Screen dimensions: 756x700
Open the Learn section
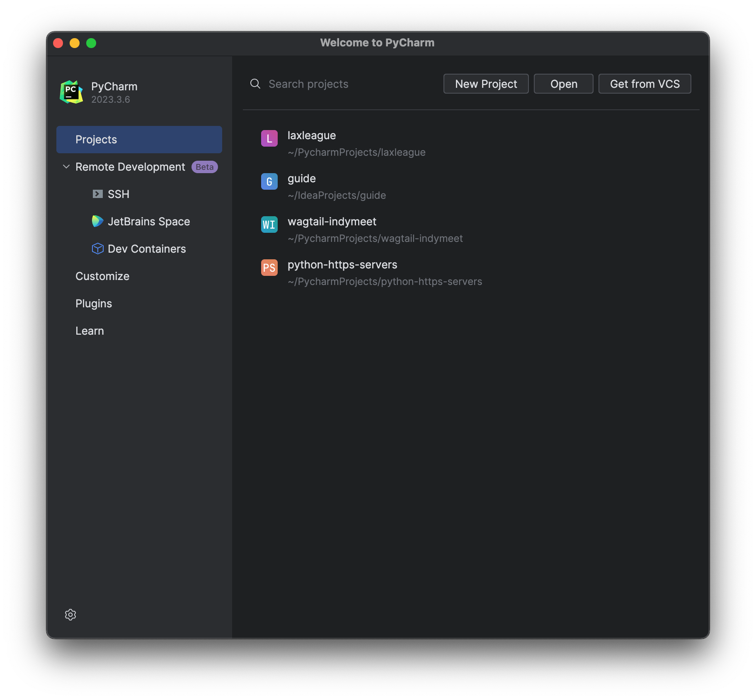pyautogui.click(x=90, y=331)
